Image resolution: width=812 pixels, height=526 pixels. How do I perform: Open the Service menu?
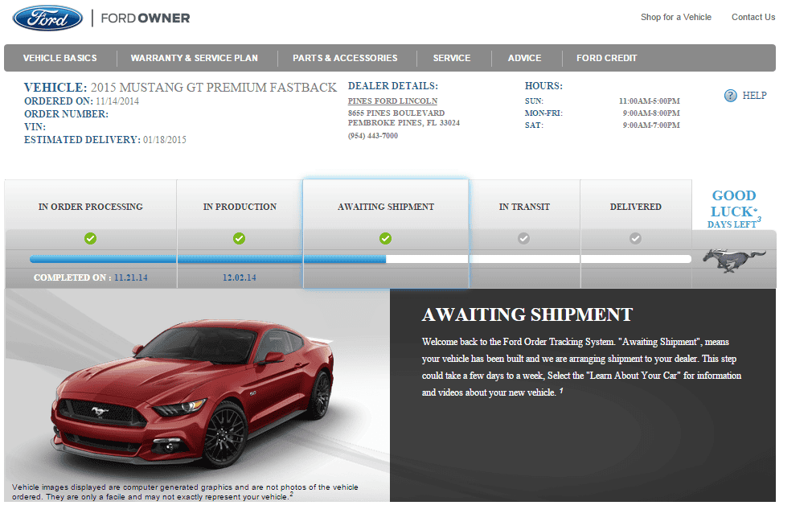pyautogui.click(x=452, y=58)
